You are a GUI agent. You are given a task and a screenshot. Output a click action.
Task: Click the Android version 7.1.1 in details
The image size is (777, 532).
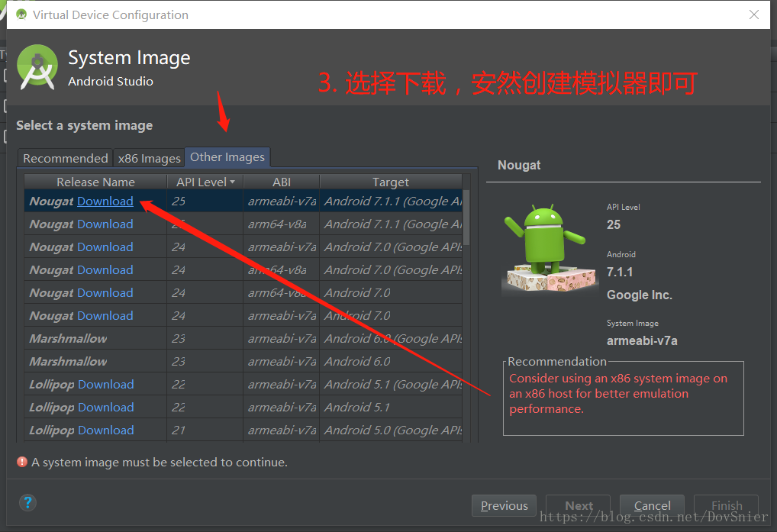(x=620, y=272)
